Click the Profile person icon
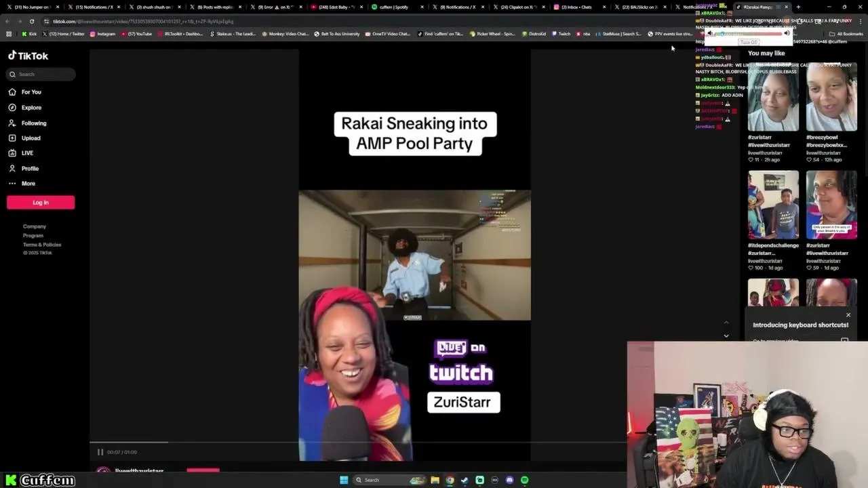 [12, 168]
